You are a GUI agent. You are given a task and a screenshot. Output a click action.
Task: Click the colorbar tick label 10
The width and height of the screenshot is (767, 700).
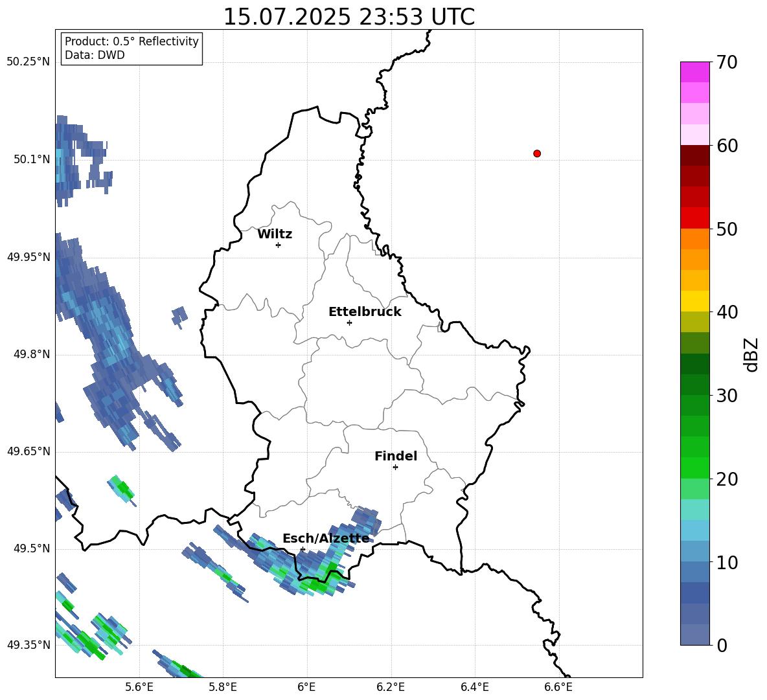pos(727,563)
